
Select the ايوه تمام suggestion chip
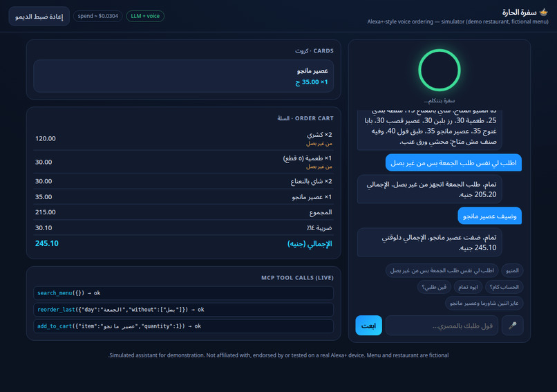(468, 287)
